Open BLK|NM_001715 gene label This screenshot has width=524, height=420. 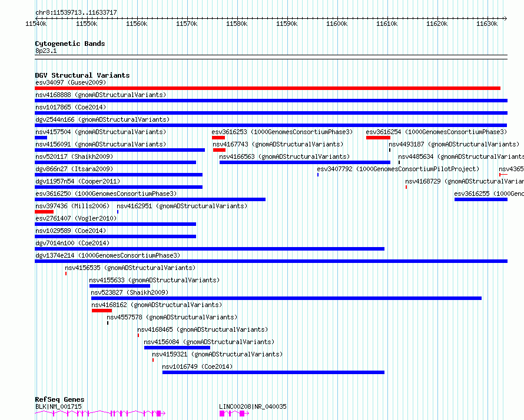tap(58, 406)
